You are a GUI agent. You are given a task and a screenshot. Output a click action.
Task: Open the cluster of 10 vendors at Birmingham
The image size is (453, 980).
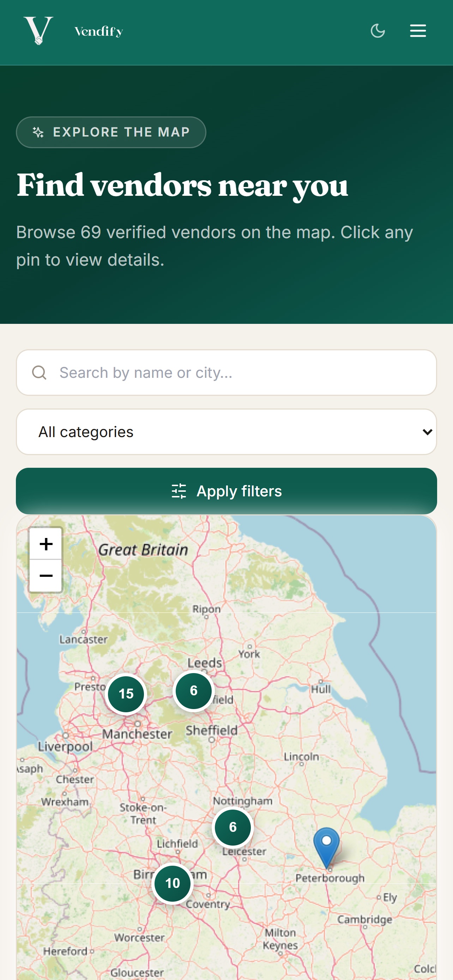point(172,883)
